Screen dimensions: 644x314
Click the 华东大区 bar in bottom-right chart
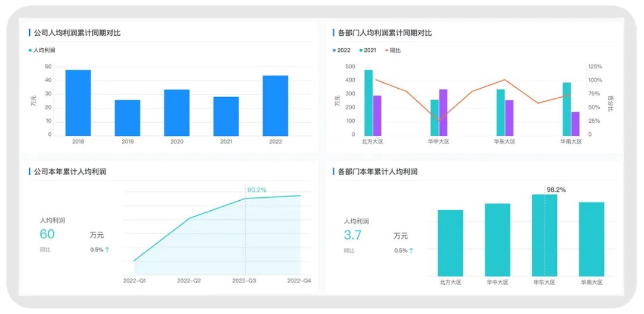[544, 235]
